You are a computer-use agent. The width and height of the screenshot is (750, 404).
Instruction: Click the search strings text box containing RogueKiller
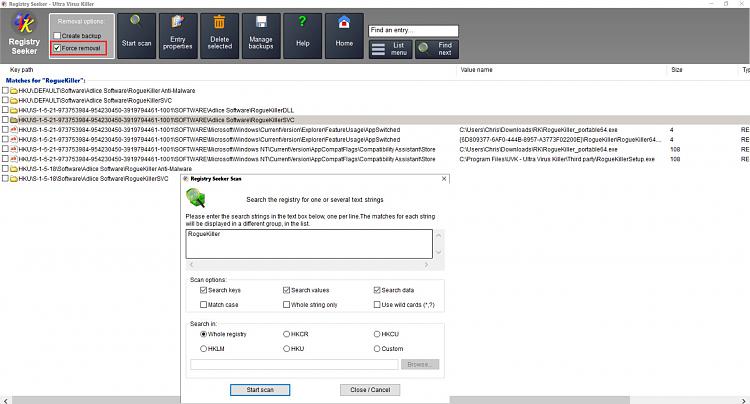(309, 244)
